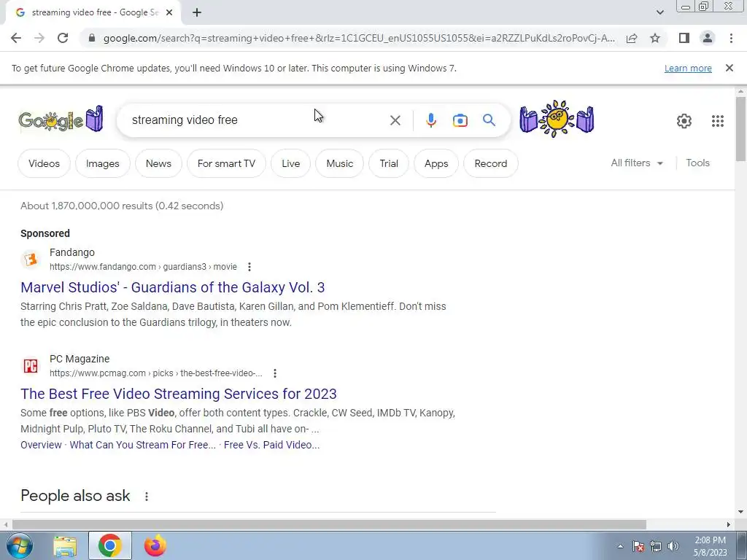Open What Can You Stream For Free sitelink
Screen dimensions: 747x560
coord(142,445)
